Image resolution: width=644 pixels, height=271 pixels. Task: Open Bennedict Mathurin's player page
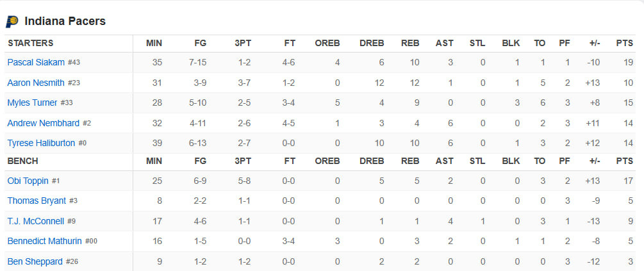point(45,241)
